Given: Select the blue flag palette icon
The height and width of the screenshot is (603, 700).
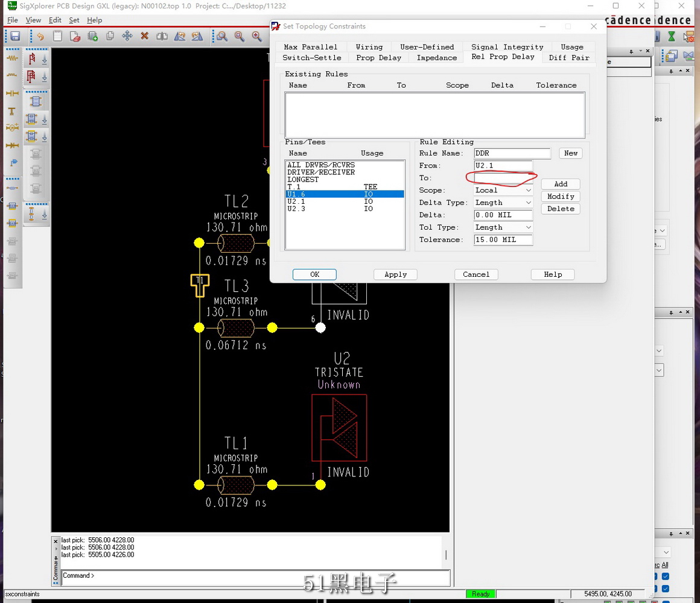Looking at the screenshot, I should click(x=13, y=162).
